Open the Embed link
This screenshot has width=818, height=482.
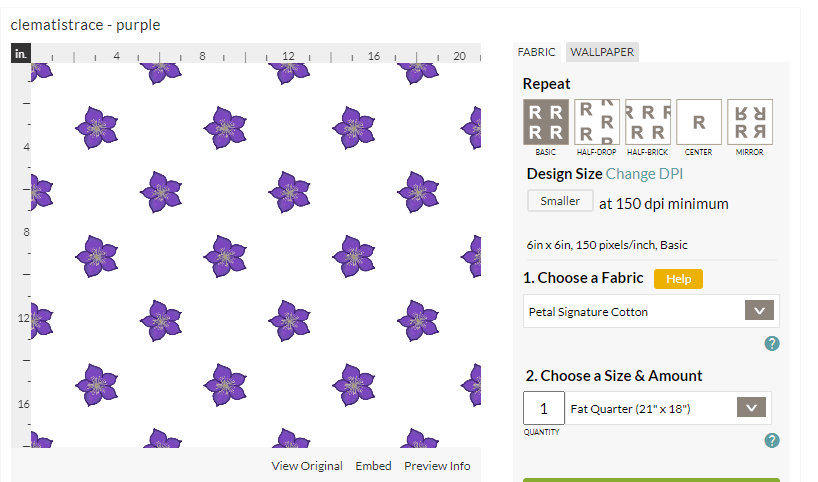pyautogui.click(x=373, y=466)
